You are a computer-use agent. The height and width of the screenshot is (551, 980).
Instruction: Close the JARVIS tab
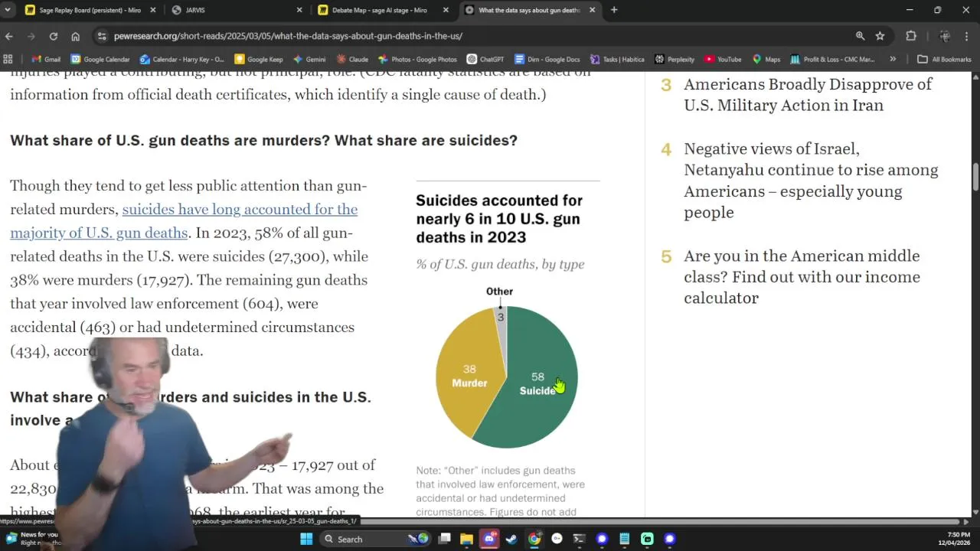[x=299, y=10]
